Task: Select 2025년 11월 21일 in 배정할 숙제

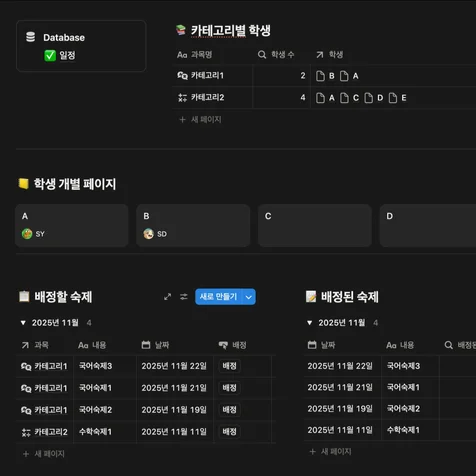Action: click(x=175, y=388)
